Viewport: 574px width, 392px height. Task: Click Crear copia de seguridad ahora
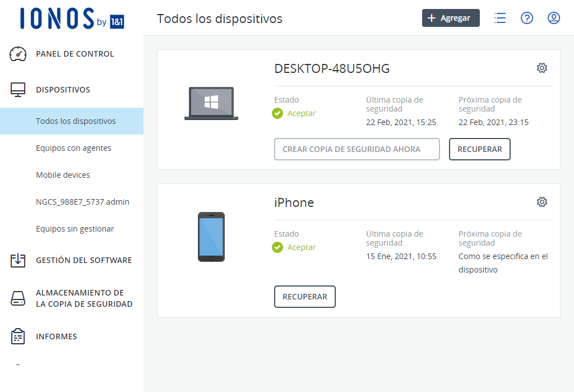tap(357, 149)
